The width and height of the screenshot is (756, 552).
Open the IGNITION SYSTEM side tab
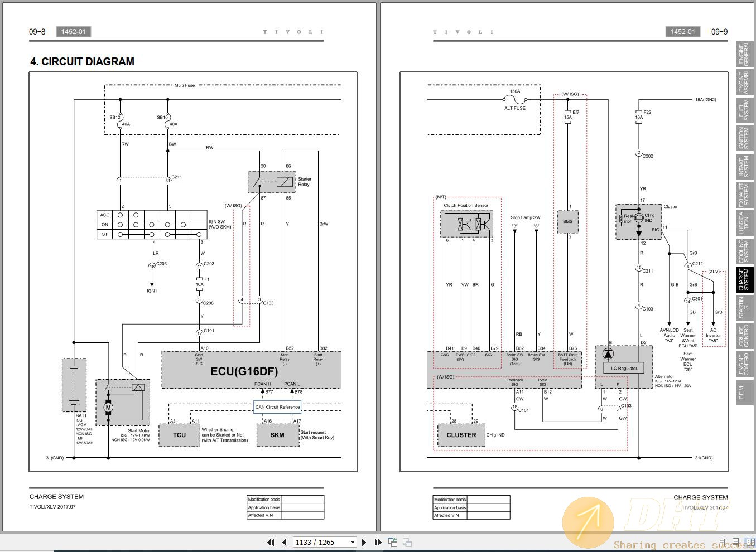(x=744, y=138)
